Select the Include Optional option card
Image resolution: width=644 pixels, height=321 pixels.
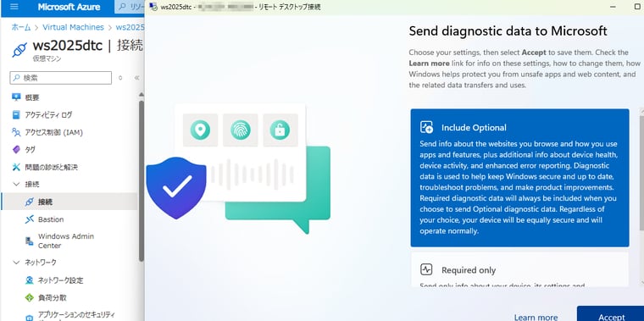point(519,178)
